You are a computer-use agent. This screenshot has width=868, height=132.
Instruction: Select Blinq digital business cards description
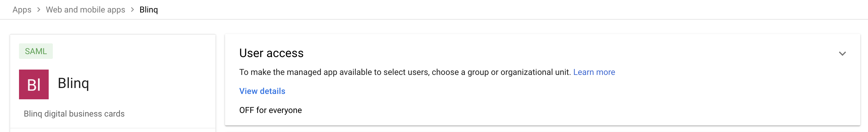74,114
